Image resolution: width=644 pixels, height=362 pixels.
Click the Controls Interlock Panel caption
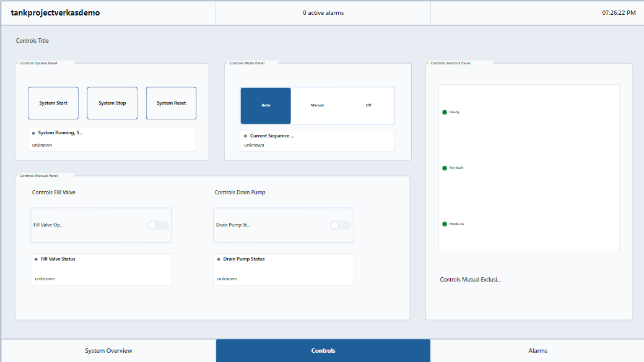point(450,63)
